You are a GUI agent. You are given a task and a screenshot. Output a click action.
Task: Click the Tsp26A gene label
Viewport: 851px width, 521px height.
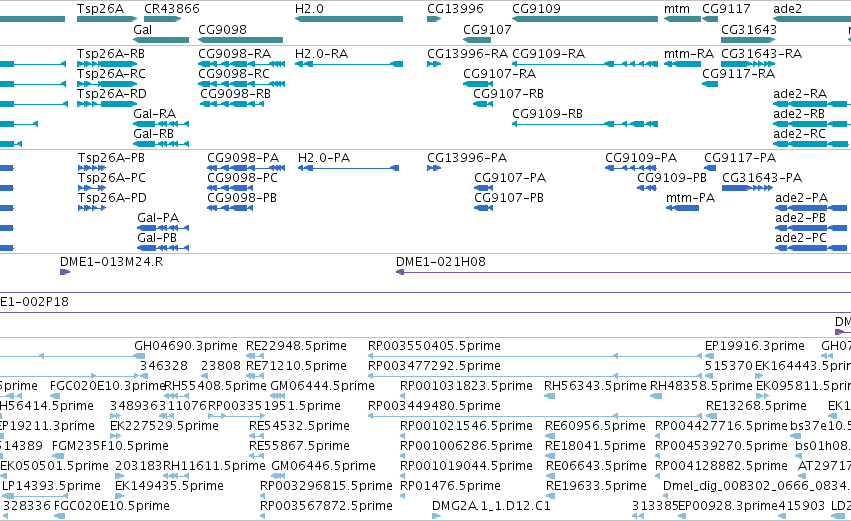coord(100,9)
